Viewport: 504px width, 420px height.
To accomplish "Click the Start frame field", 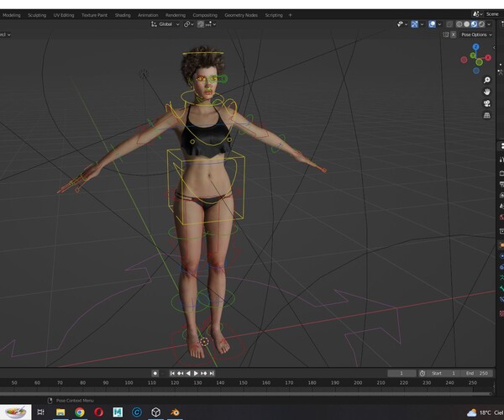I will coord(444,374).
